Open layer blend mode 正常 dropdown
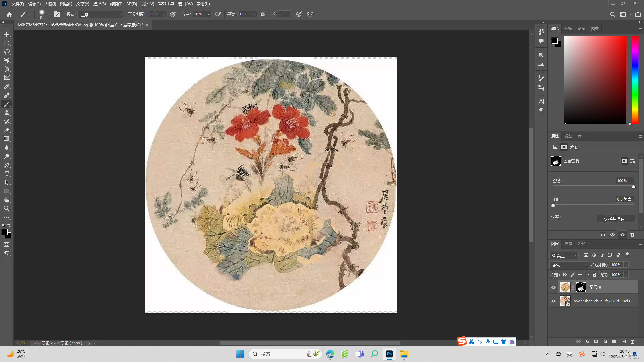This screenshot has height=362, width=644. 569,265
